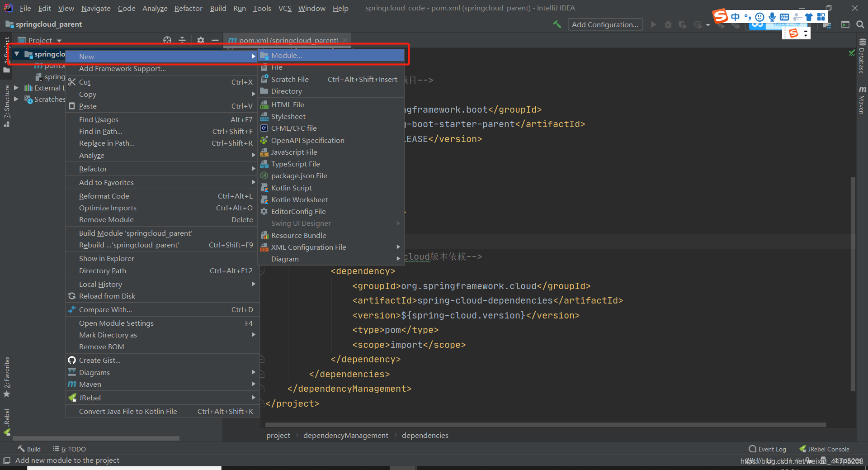Open the Database side tool window

point(862,57)
